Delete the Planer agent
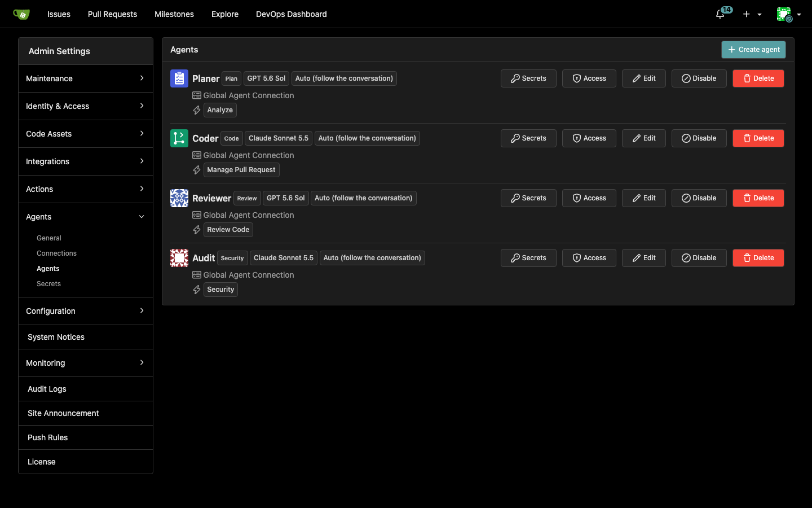 (x=758, y=78)
